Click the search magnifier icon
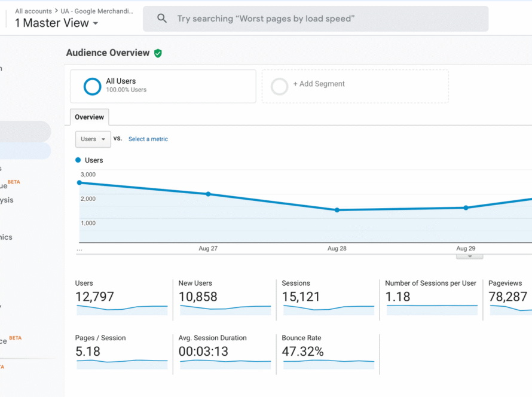 pyautogui.click(x=162, y=19)
